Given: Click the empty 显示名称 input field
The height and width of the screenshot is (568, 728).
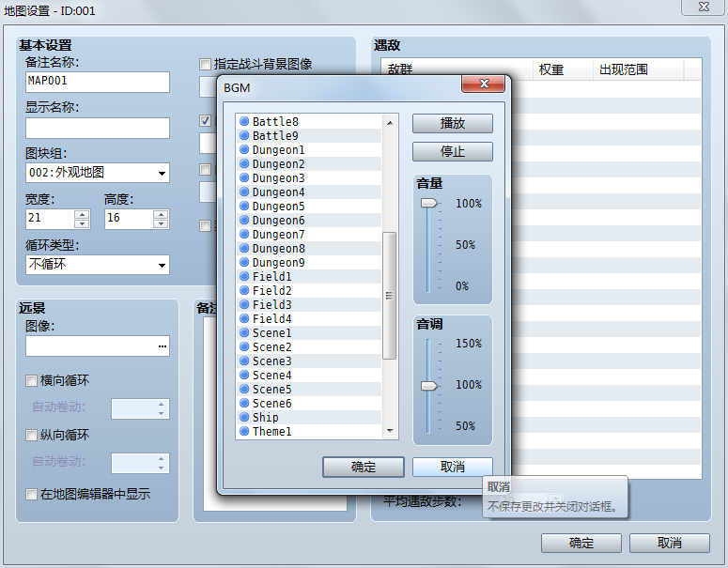Looking at the screenshot, I should coord(98,128).
